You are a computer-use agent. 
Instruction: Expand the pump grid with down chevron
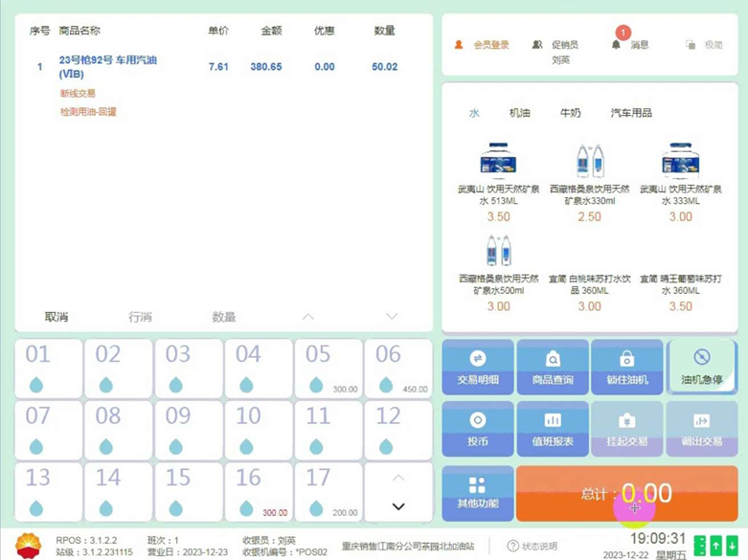point(398,506)
